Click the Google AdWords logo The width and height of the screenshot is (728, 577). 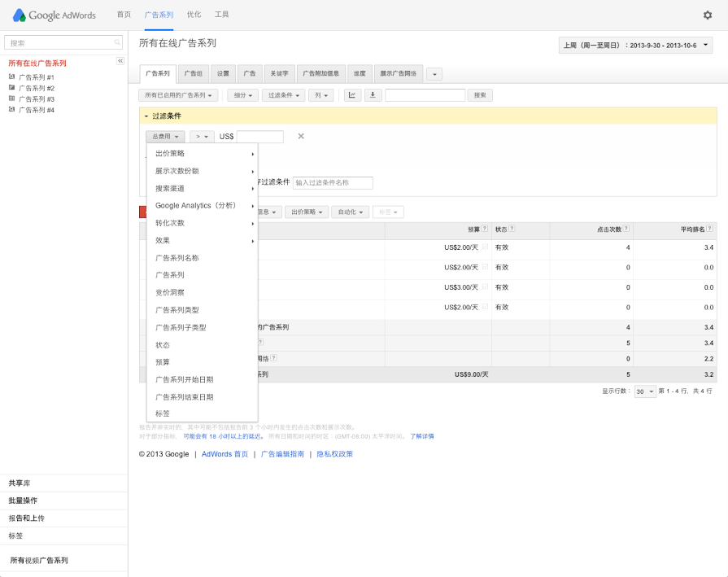(x=54, y=15)
